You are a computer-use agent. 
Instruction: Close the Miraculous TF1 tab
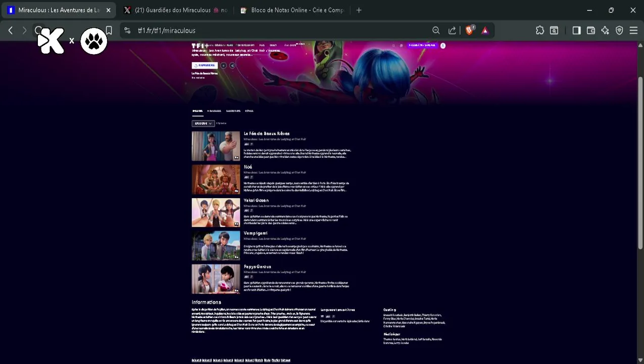108,10
